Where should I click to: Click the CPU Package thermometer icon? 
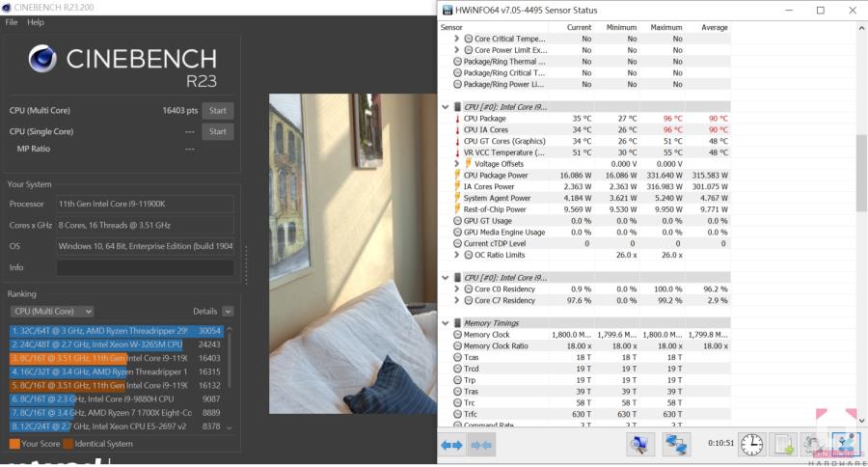457,119
